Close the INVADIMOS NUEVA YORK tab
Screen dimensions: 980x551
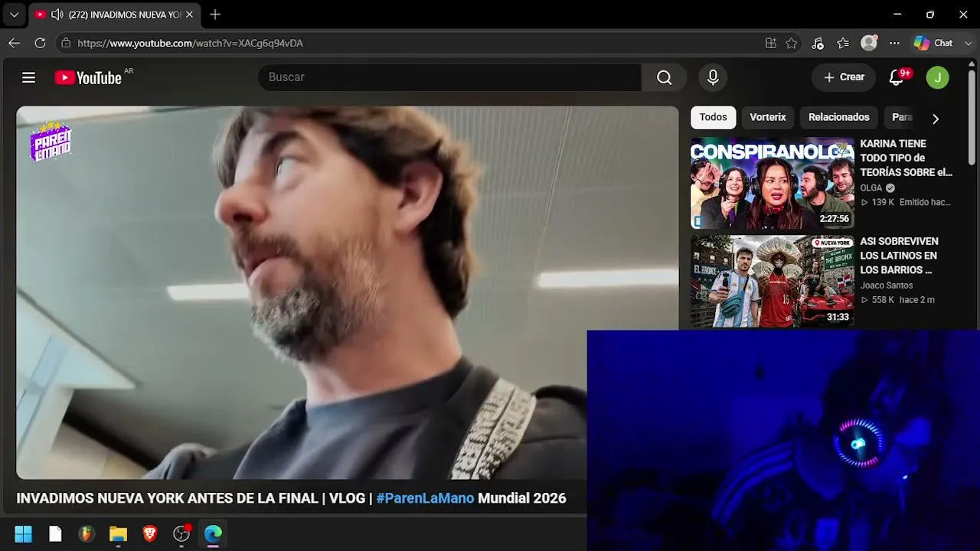click(x=189, y=15)
